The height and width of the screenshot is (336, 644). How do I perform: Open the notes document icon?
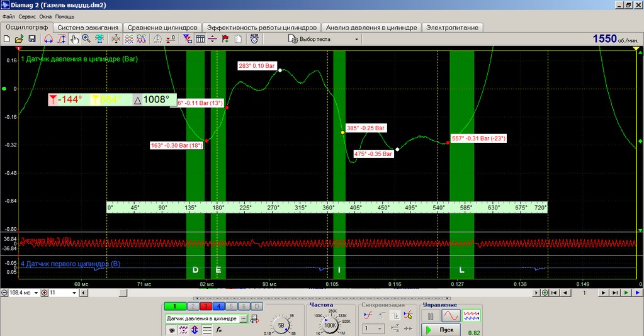tap(238, 39)
